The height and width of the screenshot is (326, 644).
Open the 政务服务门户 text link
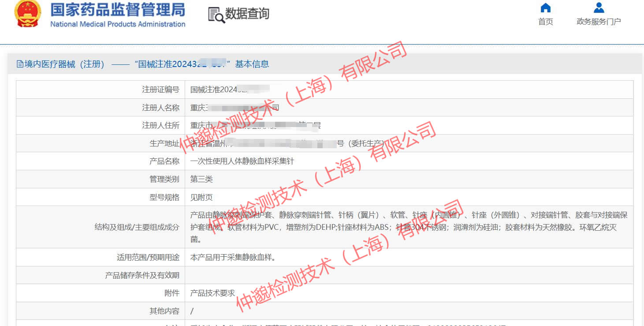click(599, 22)
